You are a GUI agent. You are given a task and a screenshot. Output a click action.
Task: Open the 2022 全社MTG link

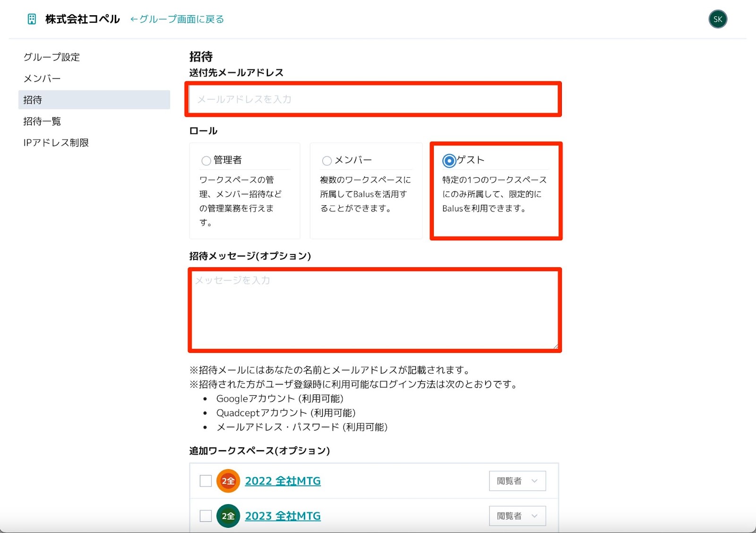[x=283, y=481]
